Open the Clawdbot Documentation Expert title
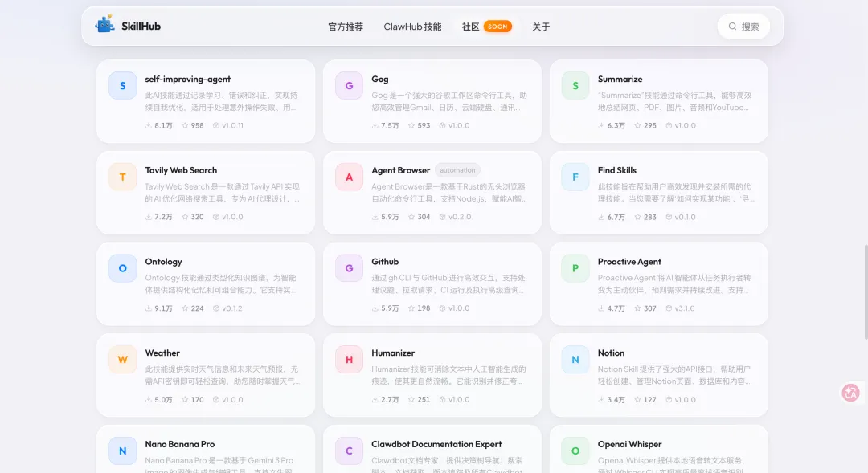The image size is (868, 473). [436, 444]
